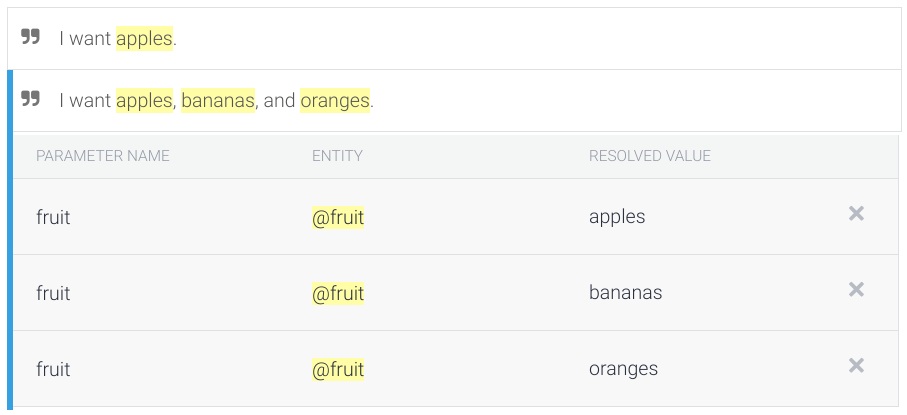The height and width of the screenshot is (415, 907).
Task: Edit parameter name fruit in oranges row
Action: pyautogui.click(x=53, y=369)
